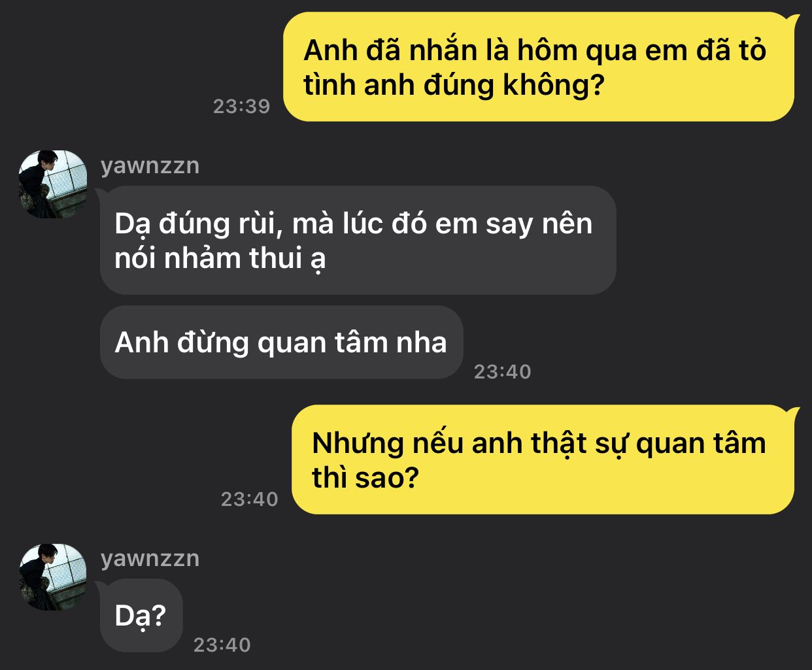Click "thì sao?" in the second yellow bubble

365,478
